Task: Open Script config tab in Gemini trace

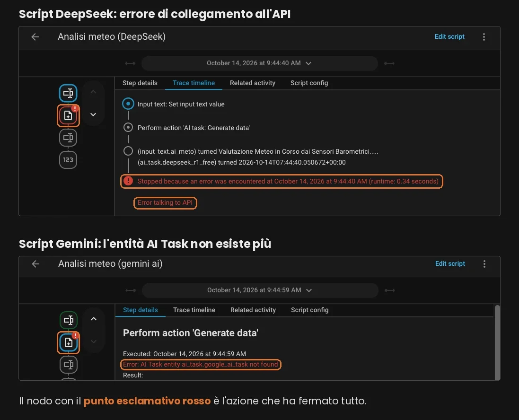Action: tap(309, 310)
